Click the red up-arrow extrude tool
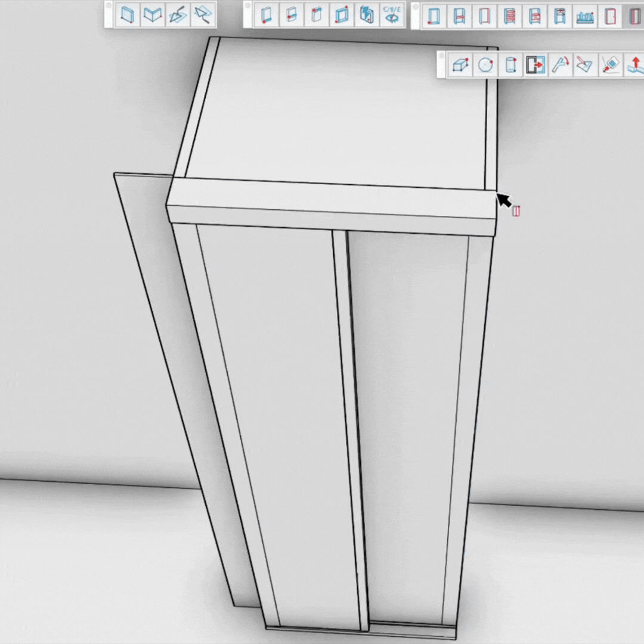The width and height of the screenshot is (644, 644). click(634, 64)
